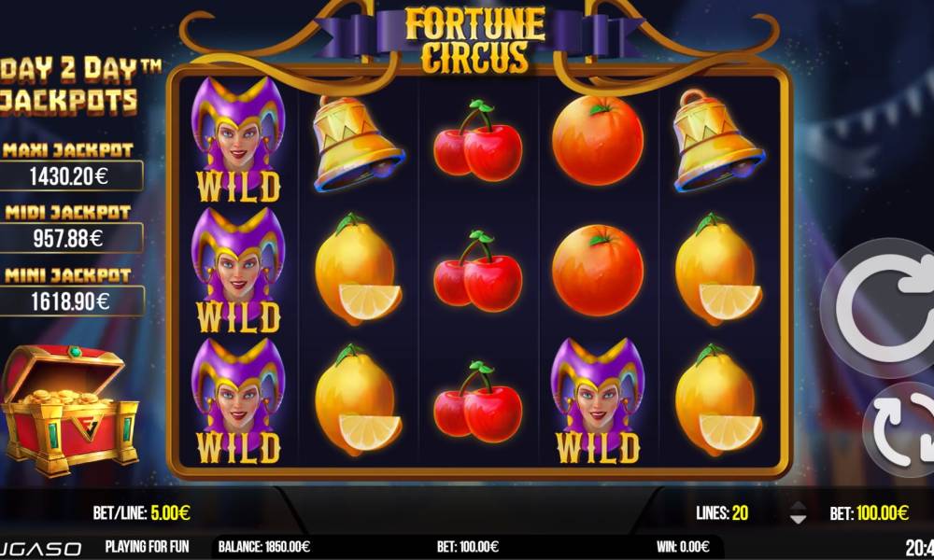Click the Lines 20 setting

(x=722, y=512)
